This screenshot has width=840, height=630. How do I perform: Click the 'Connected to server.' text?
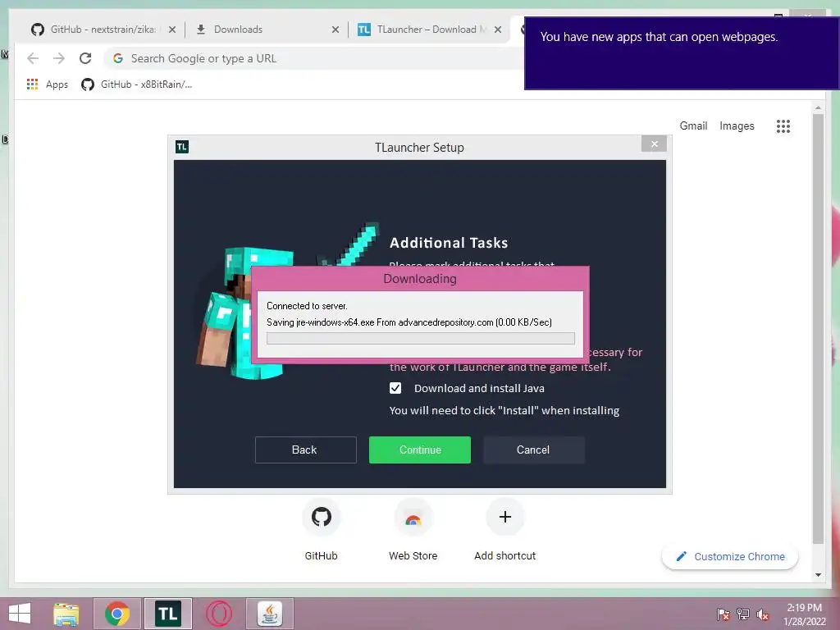307,306
